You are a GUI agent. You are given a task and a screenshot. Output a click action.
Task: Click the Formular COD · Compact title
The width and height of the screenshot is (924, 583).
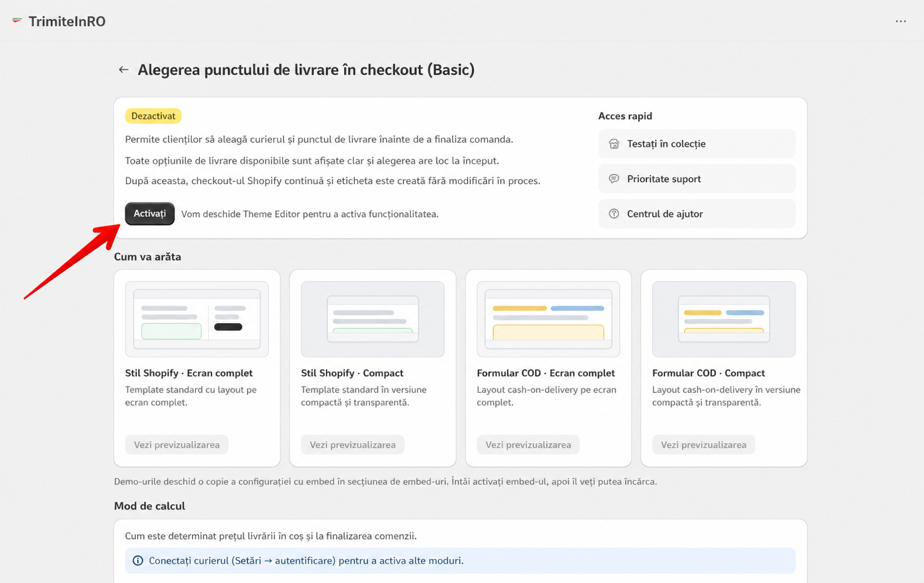pyautogui.click(x=709, y=373)
